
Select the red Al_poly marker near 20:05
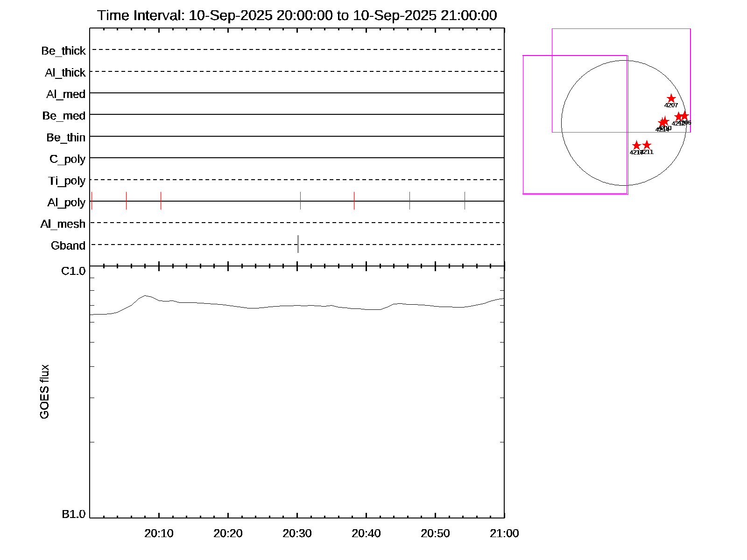point(126,201)
